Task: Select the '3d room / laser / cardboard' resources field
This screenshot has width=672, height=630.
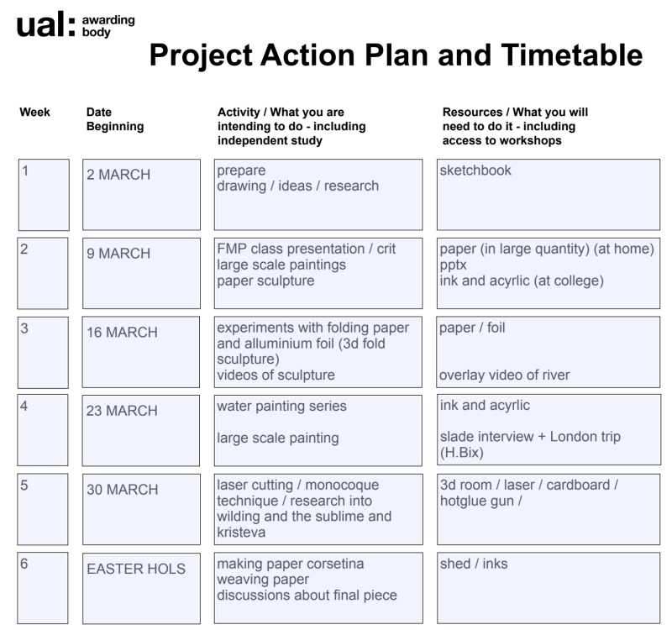Action: click(549, 510)
